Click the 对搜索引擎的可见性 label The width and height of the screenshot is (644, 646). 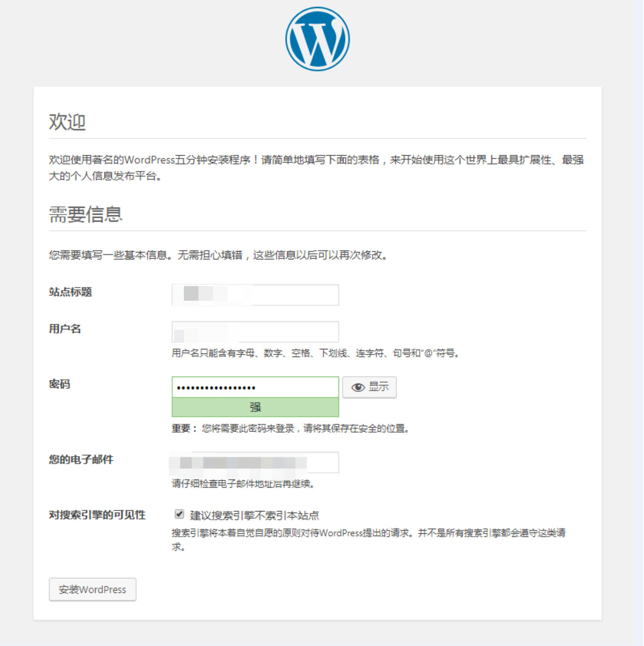97,515
